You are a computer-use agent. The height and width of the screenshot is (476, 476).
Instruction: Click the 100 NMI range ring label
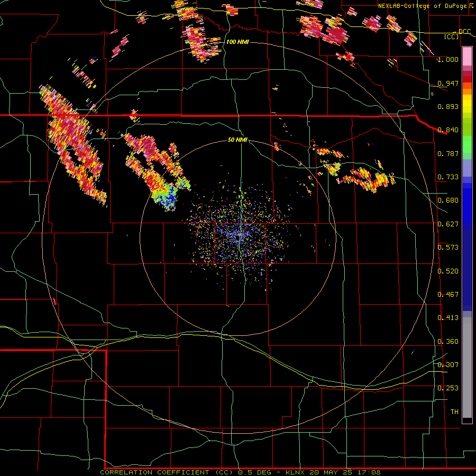[x=237, y=42]
